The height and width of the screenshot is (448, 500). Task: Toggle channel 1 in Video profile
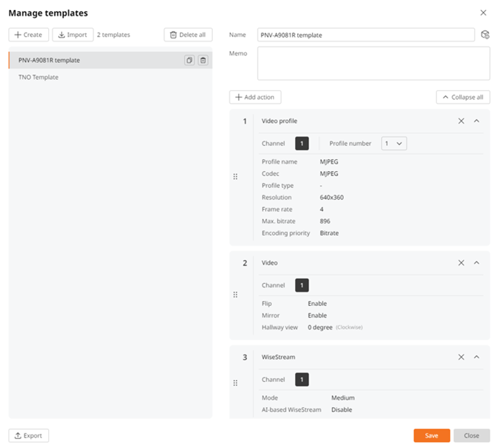[302, 144]
